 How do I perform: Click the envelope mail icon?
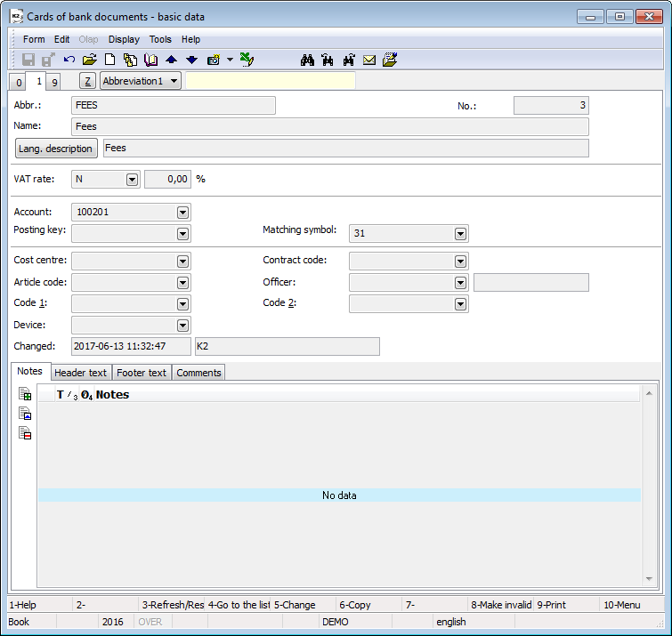click(369, 60)
